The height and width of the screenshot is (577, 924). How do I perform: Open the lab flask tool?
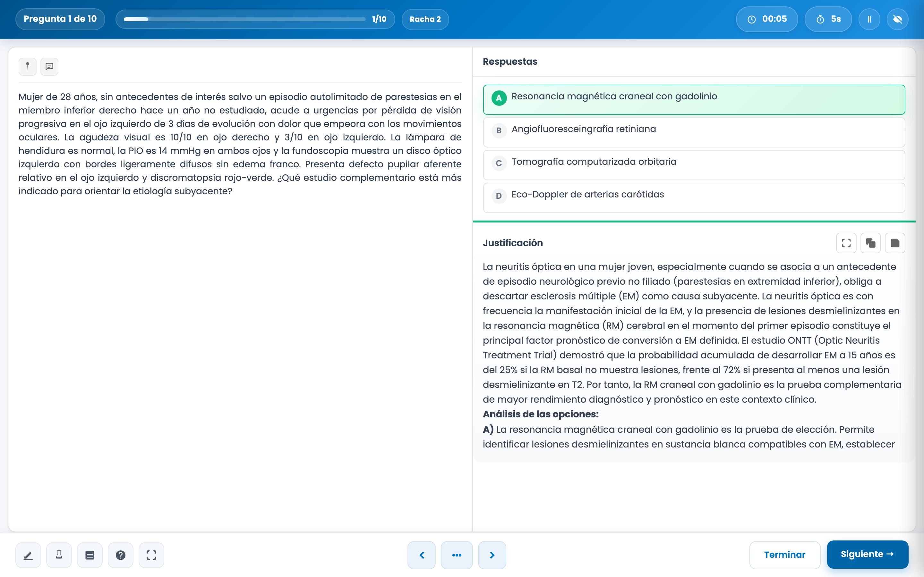59,555
